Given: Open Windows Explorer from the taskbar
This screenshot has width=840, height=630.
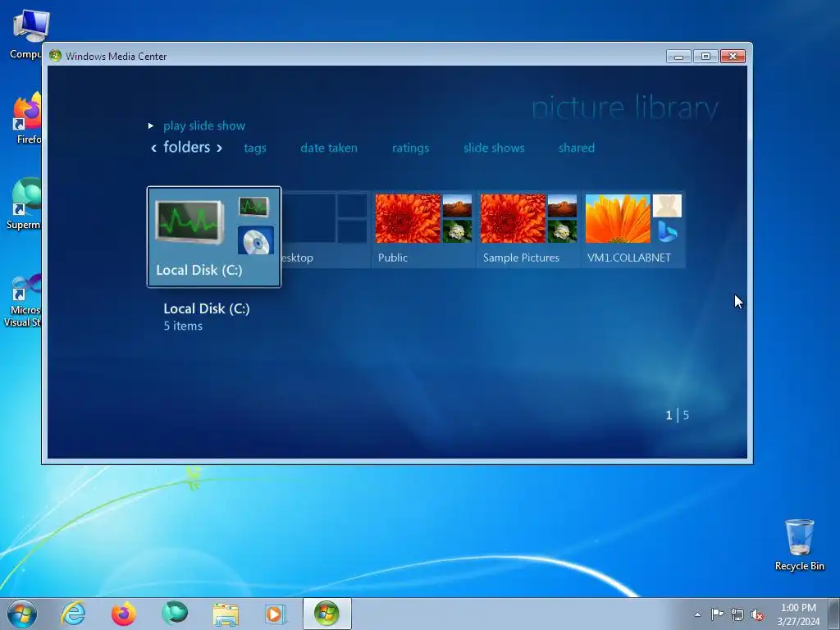Looking at the screenshot, I should pos(226,614).
